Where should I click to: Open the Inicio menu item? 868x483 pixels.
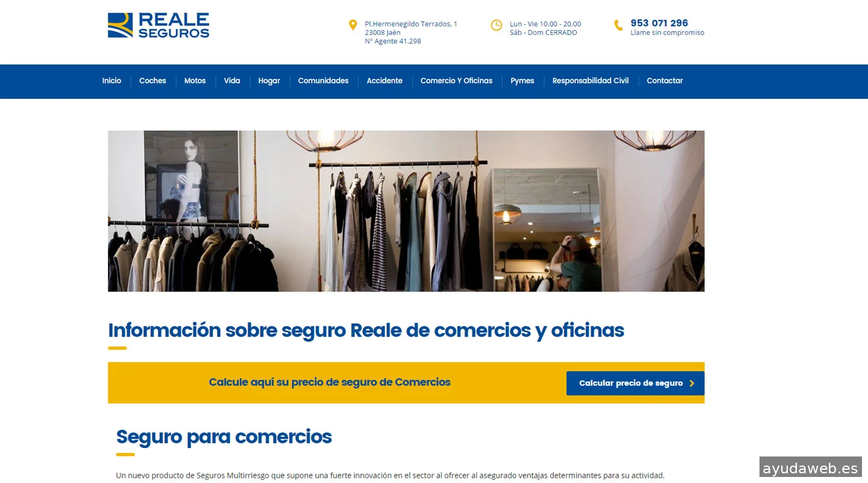click(112, 81)
